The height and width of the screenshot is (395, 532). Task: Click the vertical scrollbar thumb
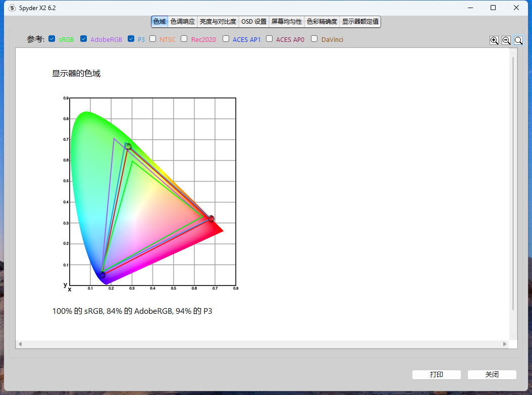[x=513, y=184]
